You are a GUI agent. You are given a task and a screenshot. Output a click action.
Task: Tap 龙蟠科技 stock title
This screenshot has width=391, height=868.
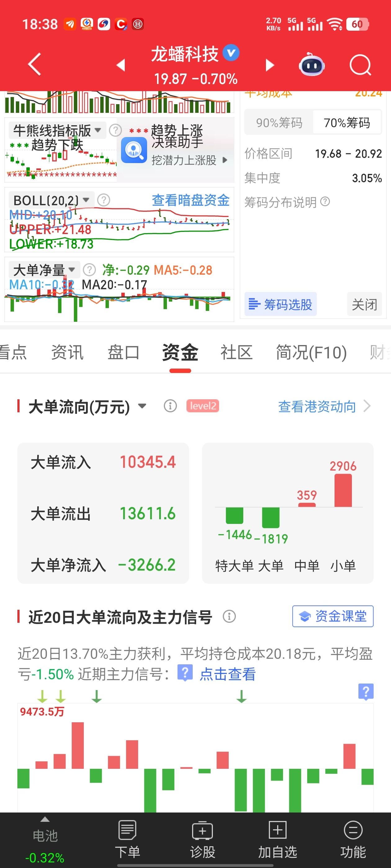(185, 54)
